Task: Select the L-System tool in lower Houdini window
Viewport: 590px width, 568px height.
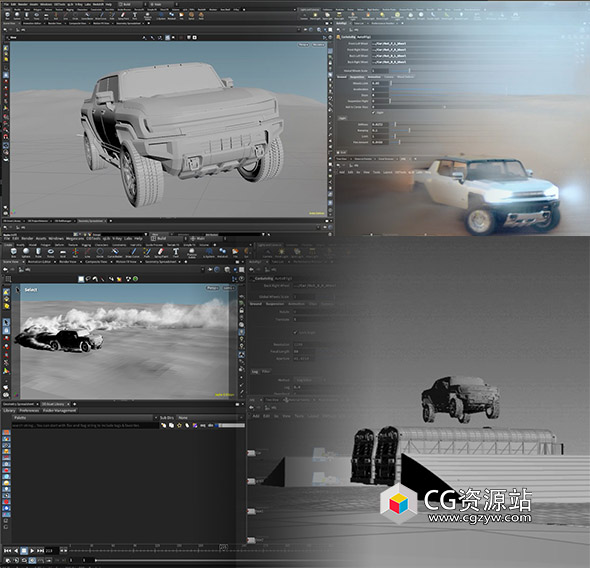Action: (x=208, y=252)
